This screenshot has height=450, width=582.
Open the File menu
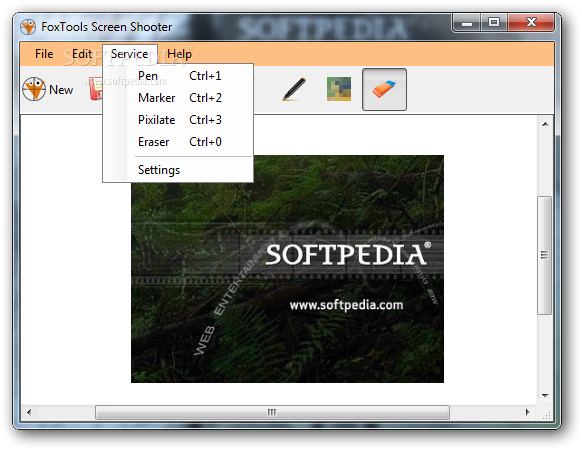pyautogui.click(x=44, y=54)
